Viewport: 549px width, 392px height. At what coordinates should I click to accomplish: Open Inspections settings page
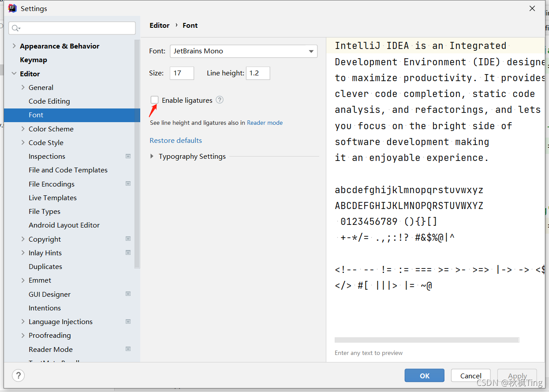tap(47, 157)
